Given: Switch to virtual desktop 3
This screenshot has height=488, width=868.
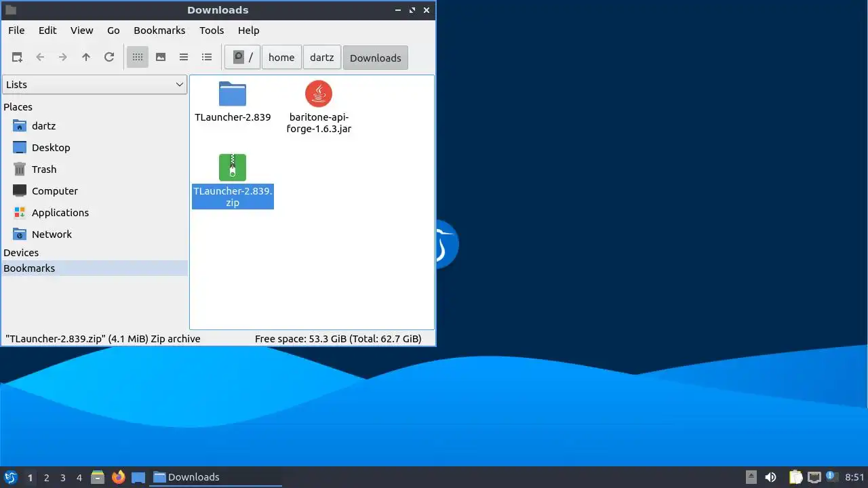Looking at the screenshot, I should [x=62, y=478].
